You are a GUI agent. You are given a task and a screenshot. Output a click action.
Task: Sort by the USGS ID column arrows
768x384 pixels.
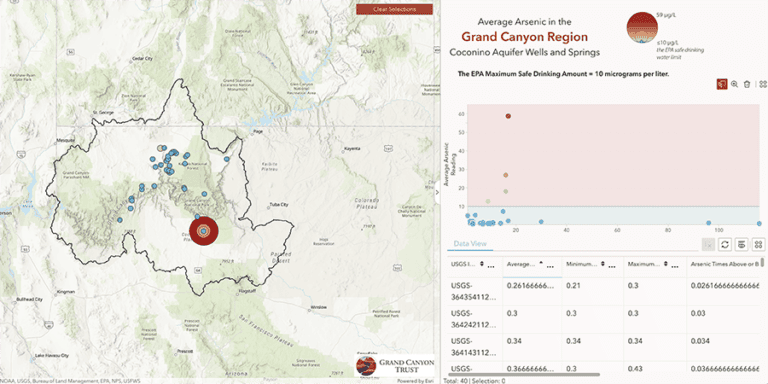click(x=481, y=264)
